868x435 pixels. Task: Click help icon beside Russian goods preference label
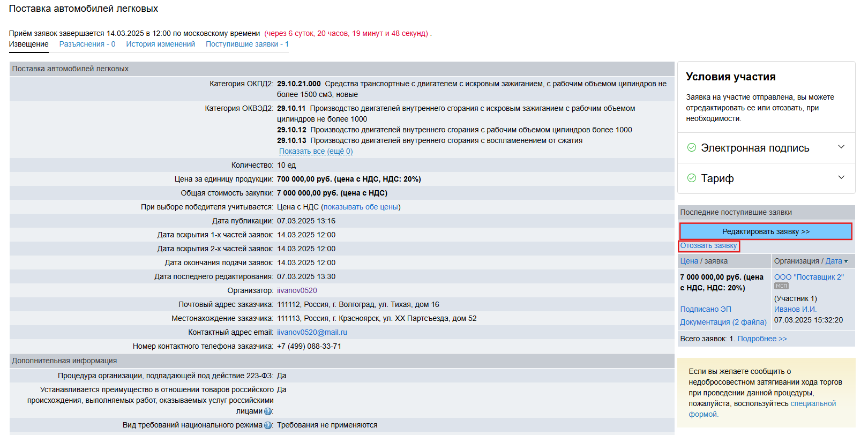coord(268,411)
